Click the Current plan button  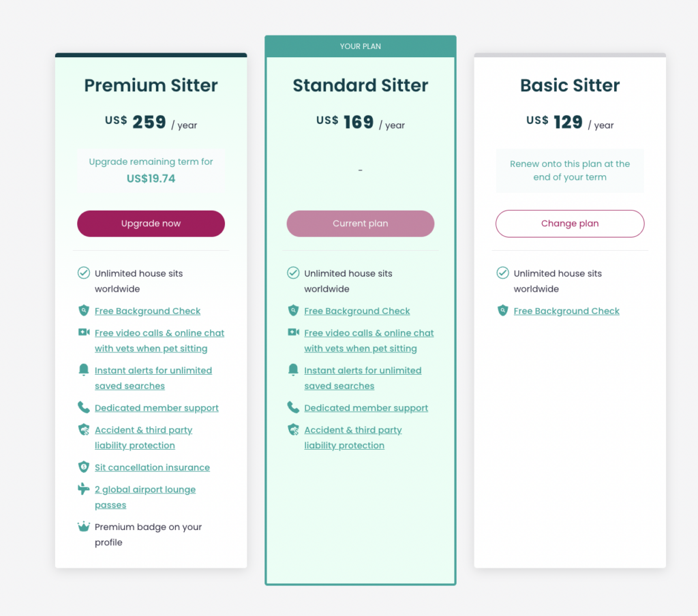360,224
